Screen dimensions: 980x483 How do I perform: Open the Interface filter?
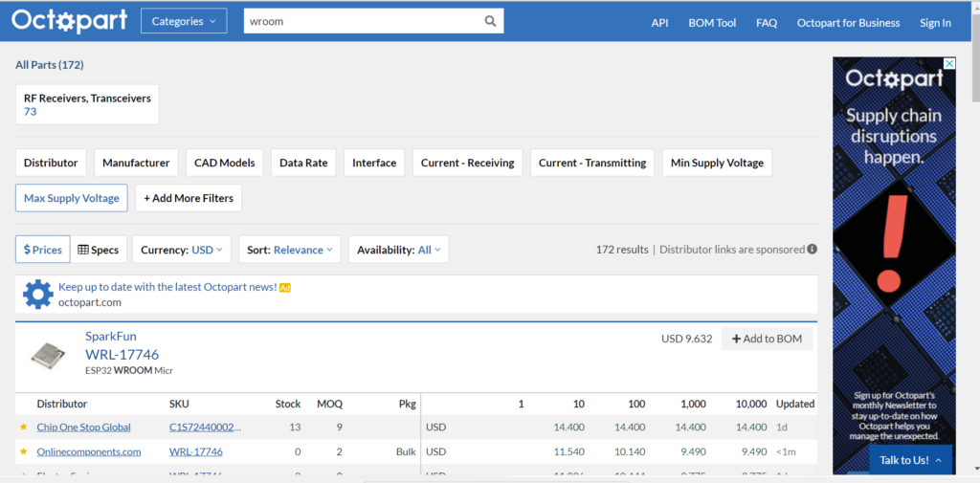coord(374,163)
